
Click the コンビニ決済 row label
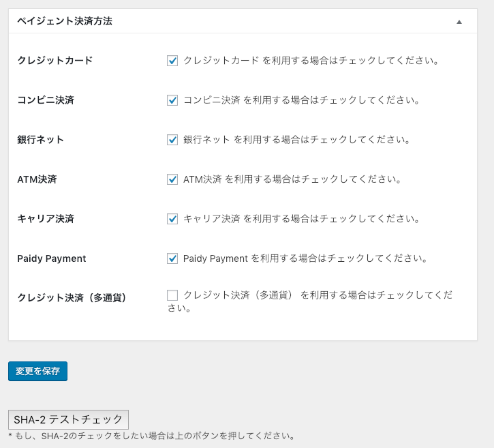click(46, 100)
